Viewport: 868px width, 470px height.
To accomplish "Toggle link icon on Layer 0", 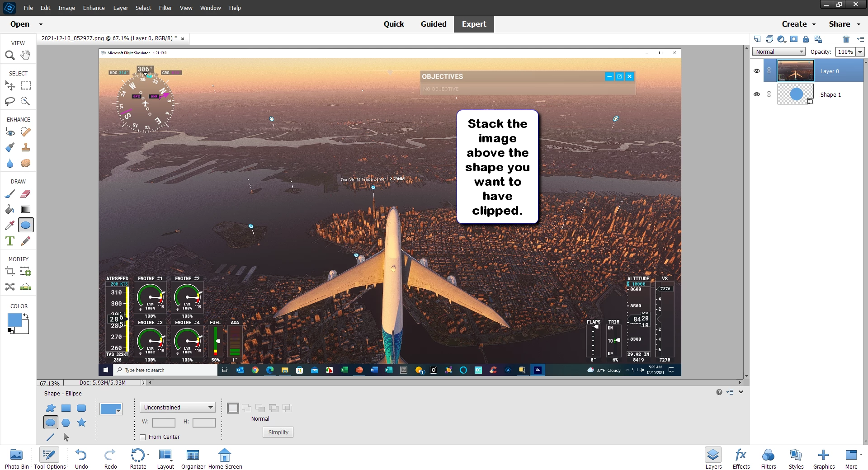I will tap(769, 70).
